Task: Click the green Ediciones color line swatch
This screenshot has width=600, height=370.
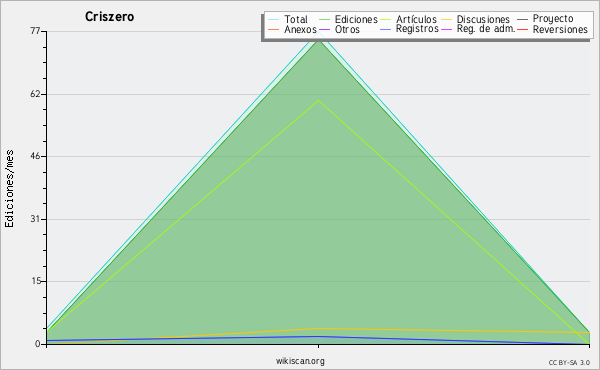Action: click(x=324, y=20)
